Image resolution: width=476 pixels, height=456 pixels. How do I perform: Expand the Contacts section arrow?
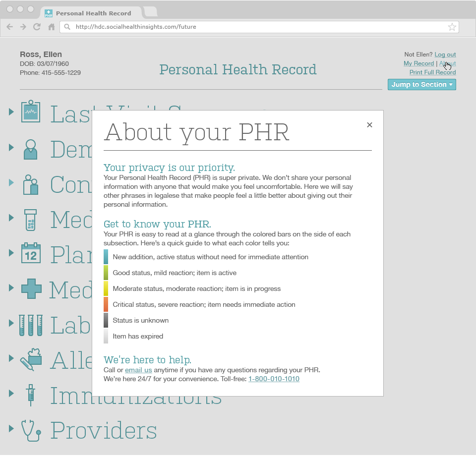[x=11, y=182]
